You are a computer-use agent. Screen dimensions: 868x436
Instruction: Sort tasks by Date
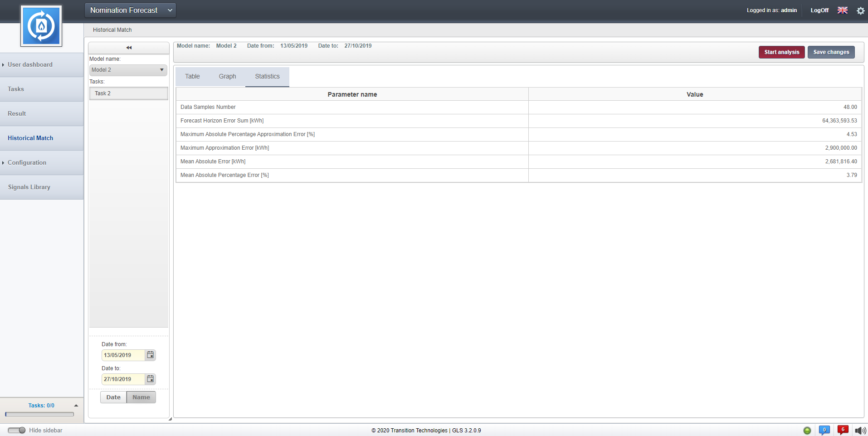coord(113,397)
